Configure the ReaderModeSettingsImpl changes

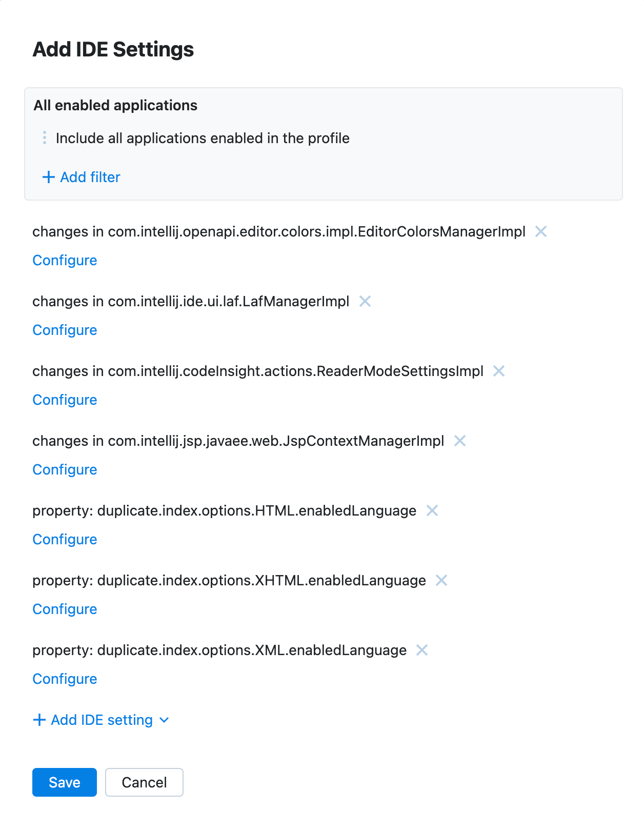64,400
